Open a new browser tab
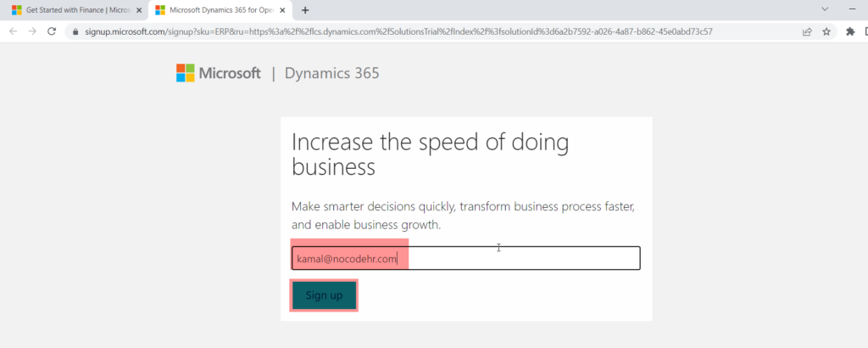Viewport: 868px width, 348px height. click(x=305, y=10)
